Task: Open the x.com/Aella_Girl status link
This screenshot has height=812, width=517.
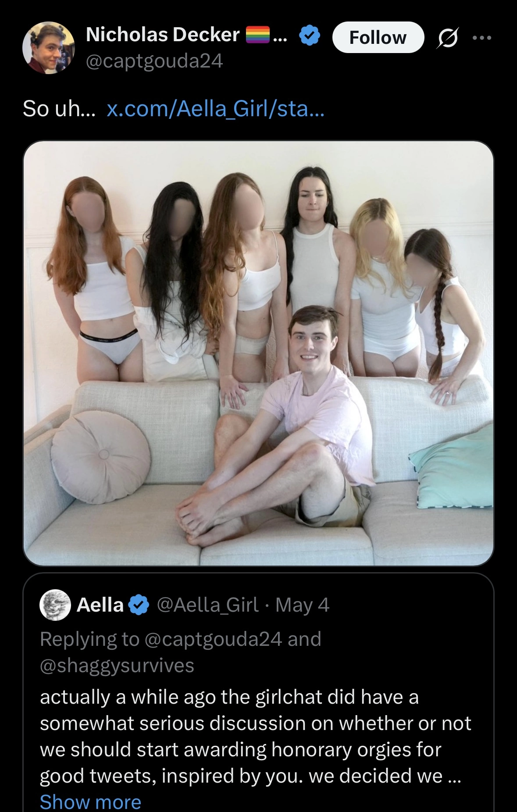Action: pyautogui.click(x=215, y=108)
